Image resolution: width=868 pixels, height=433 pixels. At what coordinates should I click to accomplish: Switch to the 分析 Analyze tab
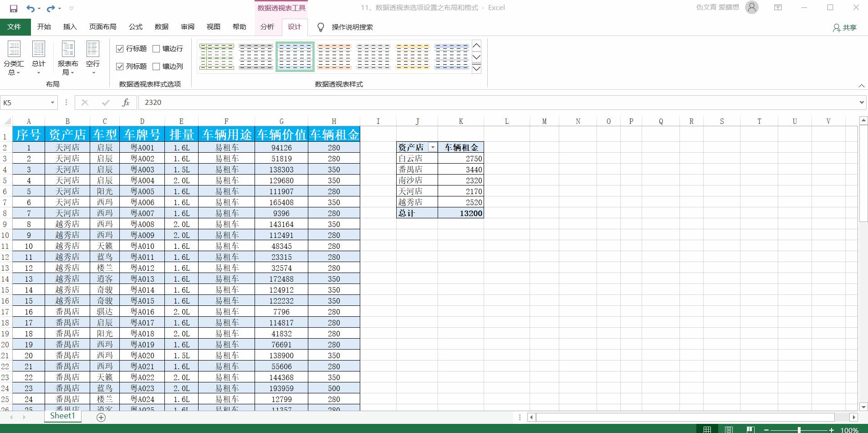267,27
